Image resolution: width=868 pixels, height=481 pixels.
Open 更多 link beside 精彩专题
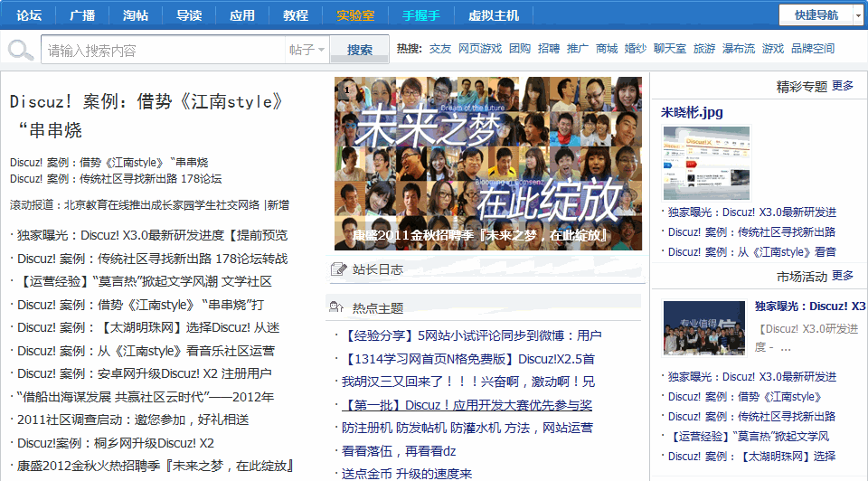click(843, 86)
